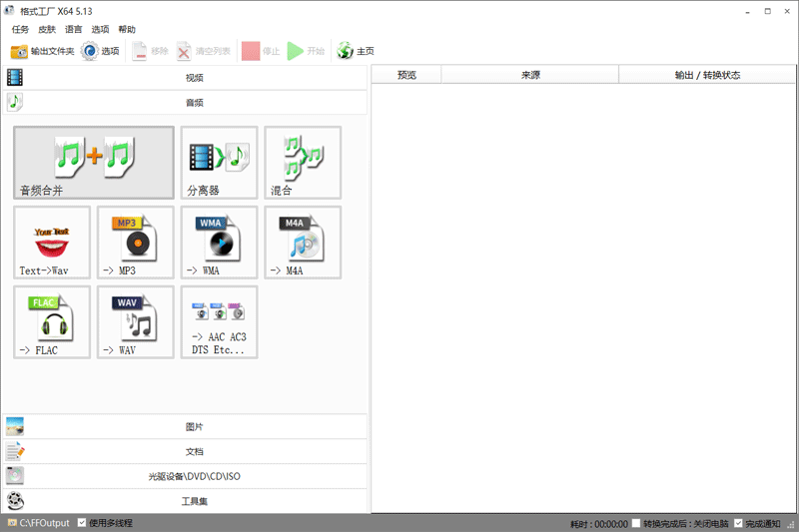This screenshot has width=799, height=532.
Task: Click the red 停止 stop button
Action: point(261,51)
